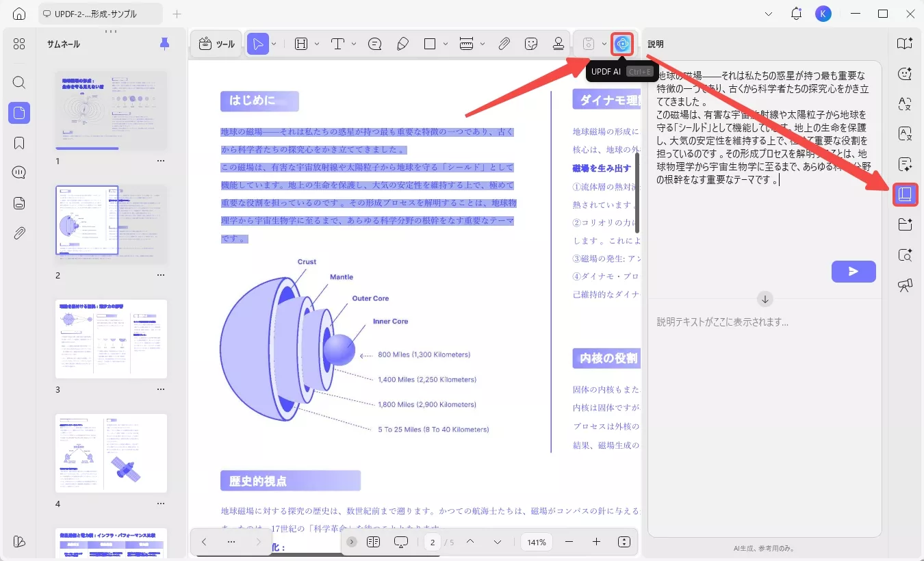Image resolution: width=924 pixels, height=561 pixels.
Task: Toggle the bookmarks panel in left sidebar
Action: [18, 143]
